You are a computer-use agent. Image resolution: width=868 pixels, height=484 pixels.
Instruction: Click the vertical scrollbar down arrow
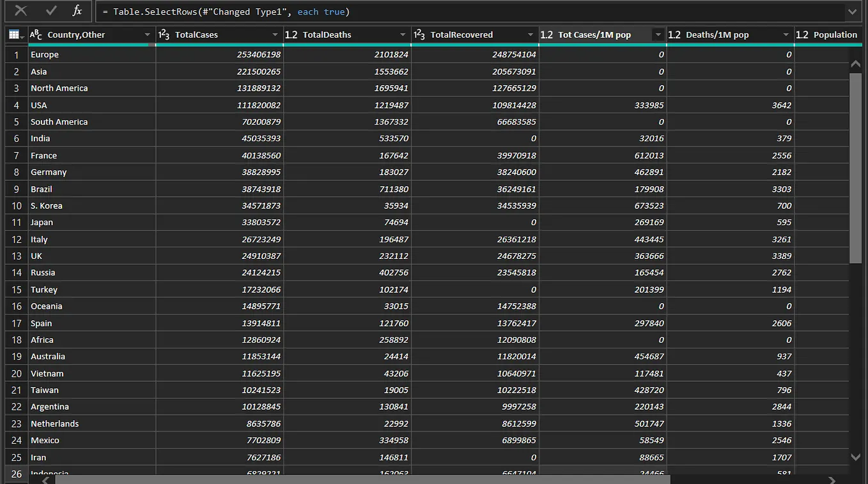[855, 458]
